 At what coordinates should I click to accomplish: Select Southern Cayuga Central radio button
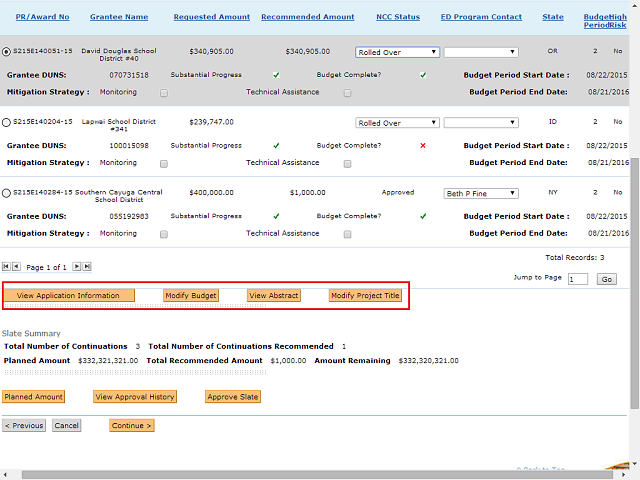[x=7, y=193]
